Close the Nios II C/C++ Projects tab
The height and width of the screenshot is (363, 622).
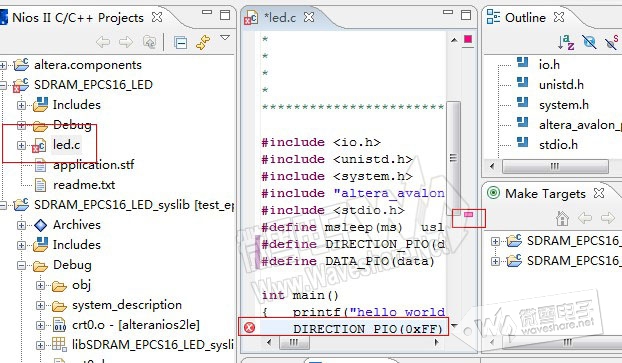[x=157, y=17]
